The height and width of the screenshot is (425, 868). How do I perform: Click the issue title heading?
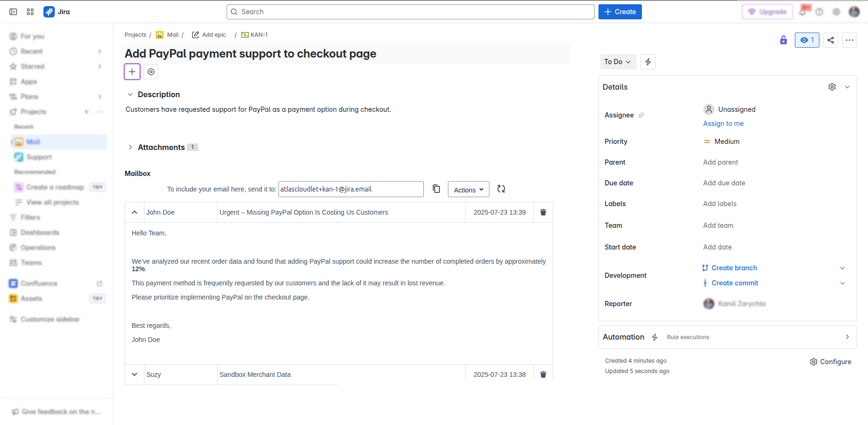pyautogui.click(x=251, y=54)
